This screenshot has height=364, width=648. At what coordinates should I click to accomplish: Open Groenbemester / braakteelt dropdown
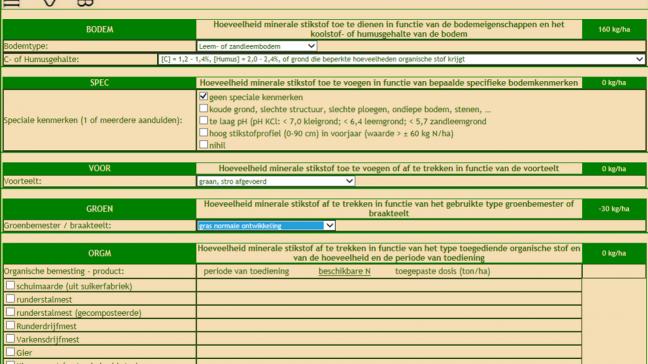(266, 226)
